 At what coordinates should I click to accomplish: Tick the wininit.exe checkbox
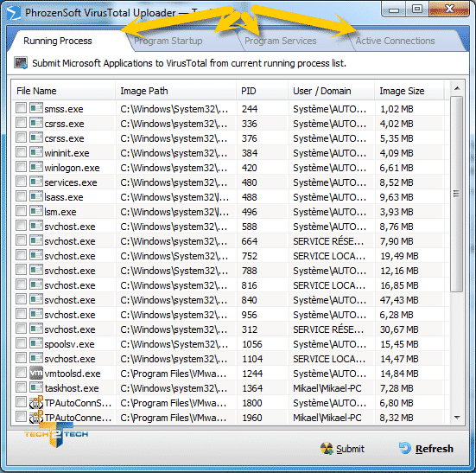point(21,151)
